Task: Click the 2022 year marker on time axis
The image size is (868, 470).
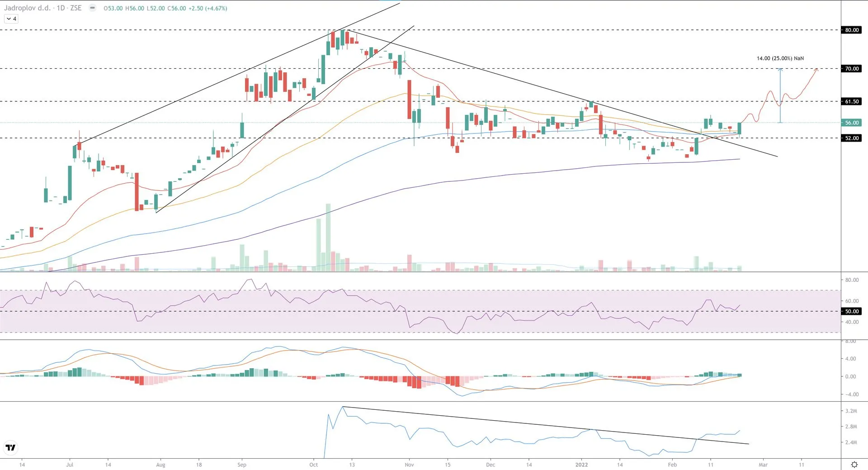Action: click(x=581, y=465)
